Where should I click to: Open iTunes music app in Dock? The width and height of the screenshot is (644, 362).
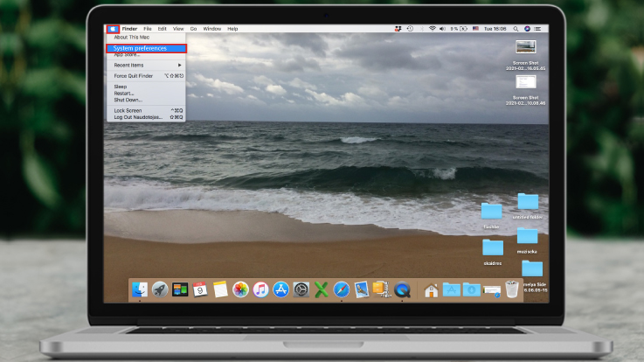coord(260,289)
